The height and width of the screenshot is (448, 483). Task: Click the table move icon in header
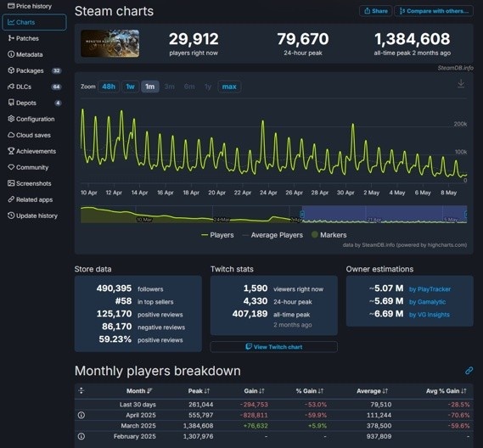click(81, 391)
